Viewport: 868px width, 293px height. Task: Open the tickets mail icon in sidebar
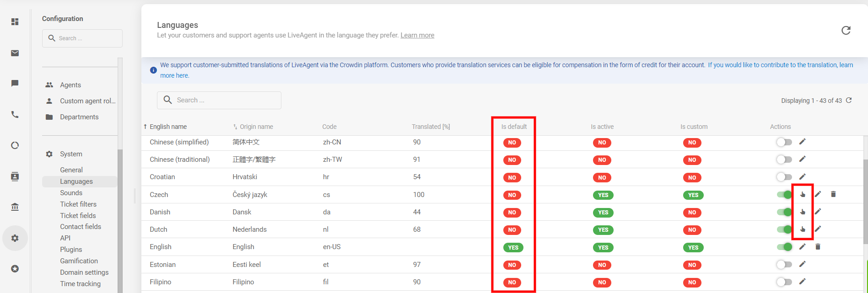pos(15,53)
